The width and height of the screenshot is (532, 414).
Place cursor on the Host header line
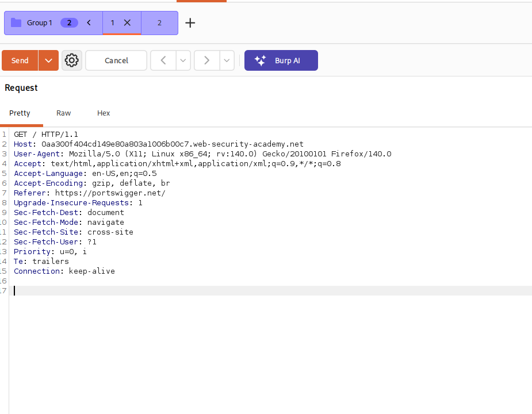point(158,144)
